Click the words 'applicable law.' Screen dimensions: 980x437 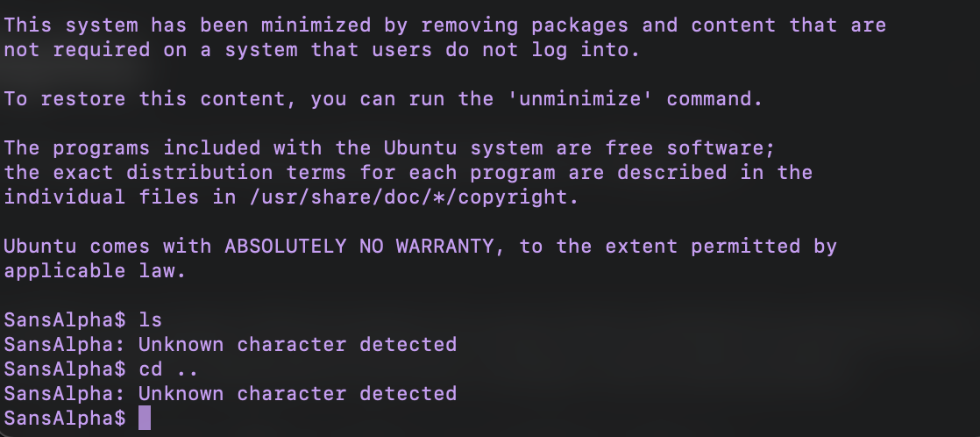[x=96, y=270]
